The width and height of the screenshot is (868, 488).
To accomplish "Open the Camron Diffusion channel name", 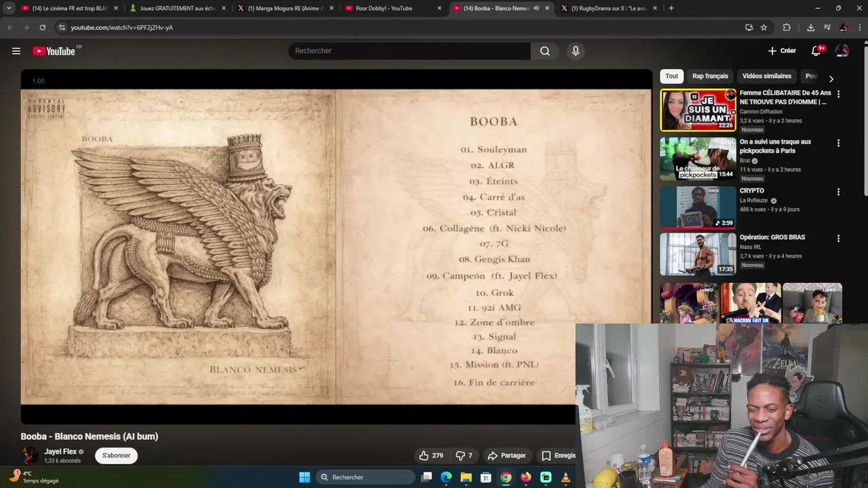I will 761,112.
